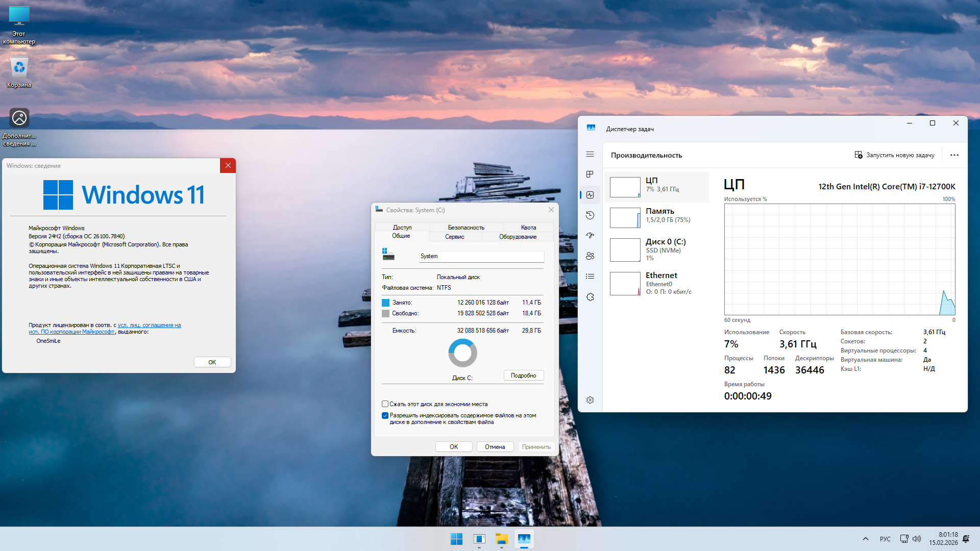
Task: Open the Processes page in Task Manager
Action: tap(590, 174)
